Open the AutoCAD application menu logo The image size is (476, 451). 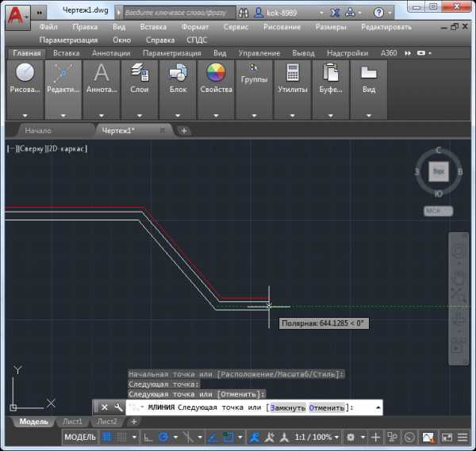17,17
